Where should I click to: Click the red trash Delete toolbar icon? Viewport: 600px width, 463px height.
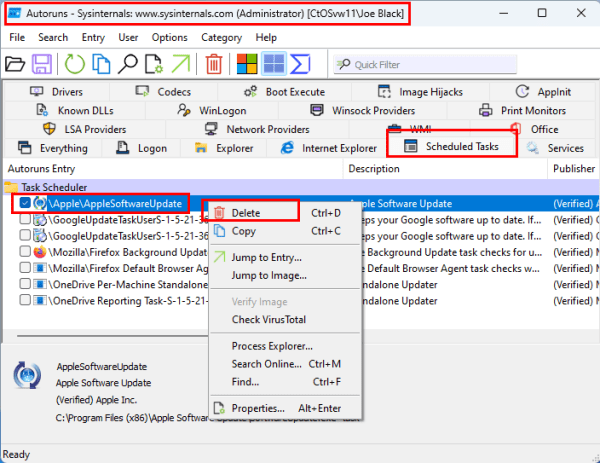click(214, 64)
